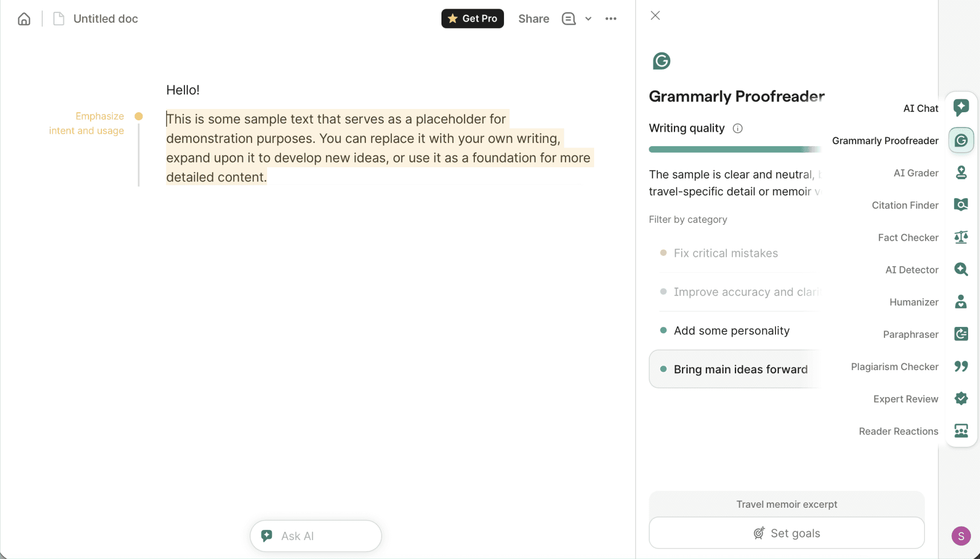Click the Fact Checker label
980x559 pixels.
tap(908, 238)
